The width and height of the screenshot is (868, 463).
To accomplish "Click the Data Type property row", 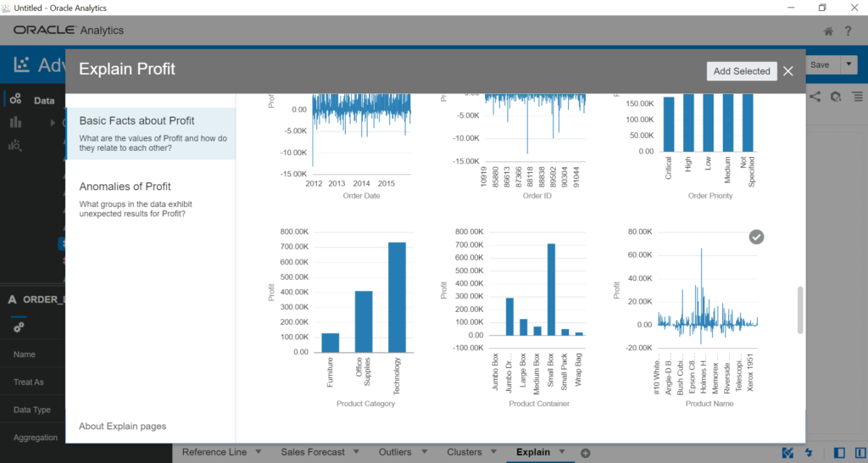I will (x=33, y=410).
